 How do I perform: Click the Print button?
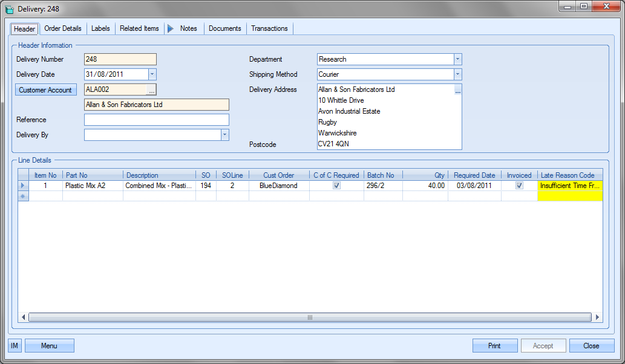494,346
